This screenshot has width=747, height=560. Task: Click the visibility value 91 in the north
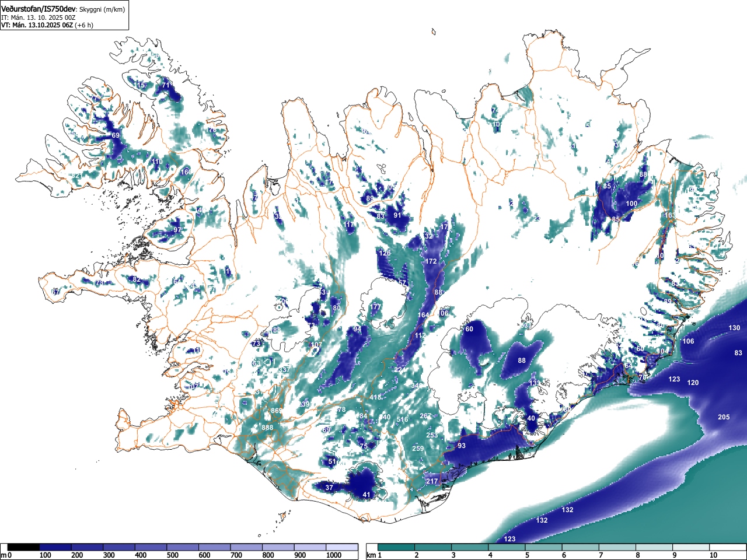pos(397,215)
